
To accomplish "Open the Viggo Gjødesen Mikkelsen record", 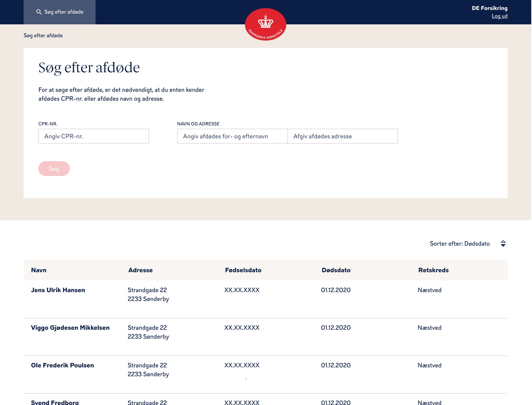I will pos(70,328).
